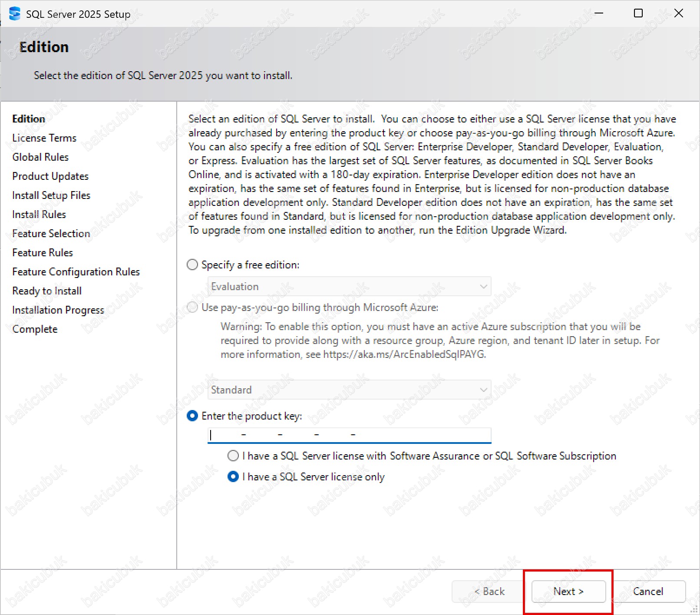Select Ready to Install in the sidebar

click(47, 291)
